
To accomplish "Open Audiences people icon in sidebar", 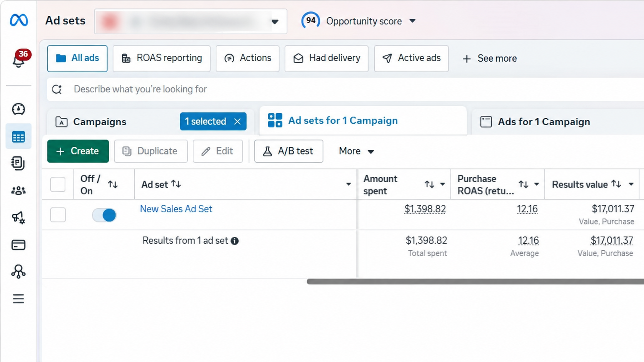I will point(18,191).
